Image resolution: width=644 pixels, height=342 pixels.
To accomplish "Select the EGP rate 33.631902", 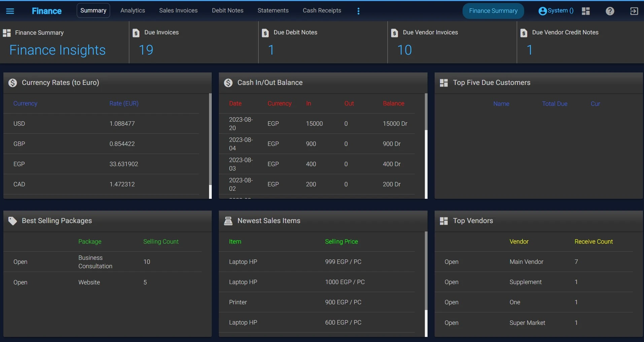I will [124, 164].
